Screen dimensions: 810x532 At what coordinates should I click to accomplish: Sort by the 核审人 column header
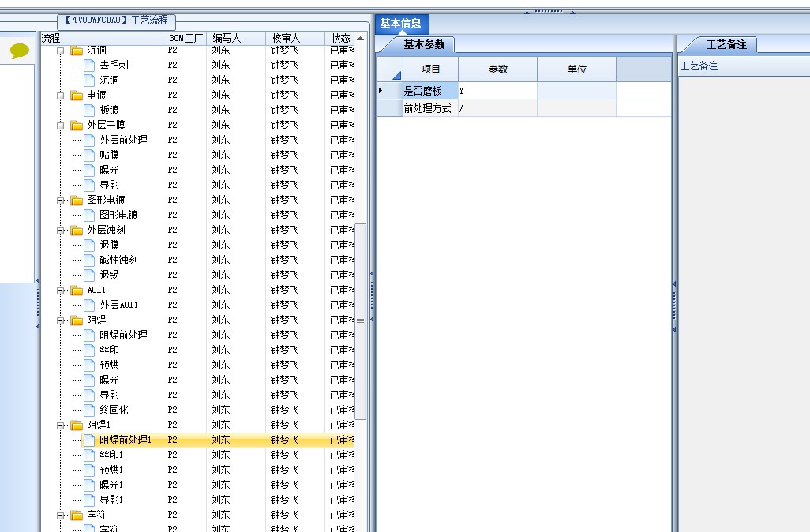(295, 38)
